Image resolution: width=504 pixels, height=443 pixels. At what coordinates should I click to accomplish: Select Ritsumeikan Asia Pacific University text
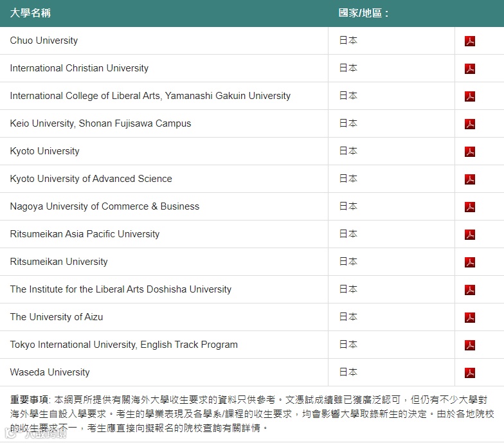(x=85, y=234)
